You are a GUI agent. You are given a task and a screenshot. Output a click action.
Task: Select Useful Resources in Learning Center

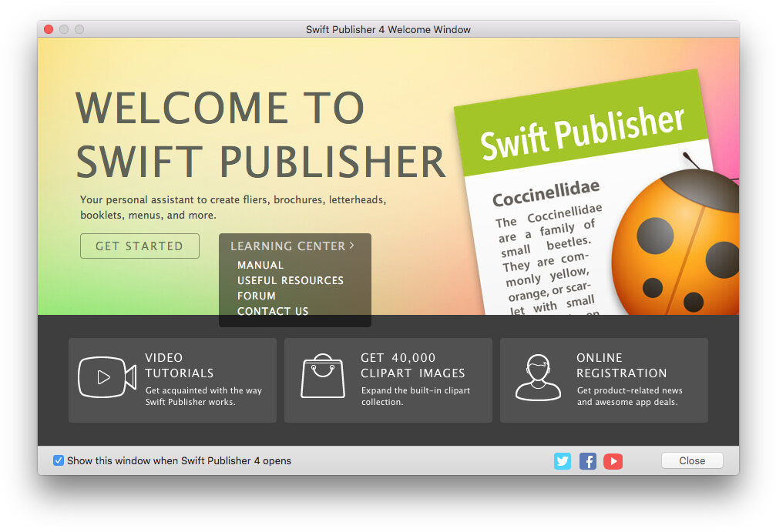(291, 280)
